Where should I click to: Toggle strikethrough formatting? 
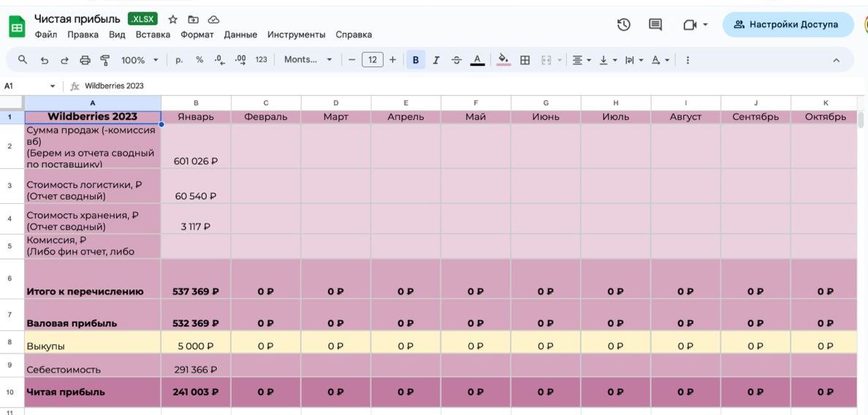point(456,60)
